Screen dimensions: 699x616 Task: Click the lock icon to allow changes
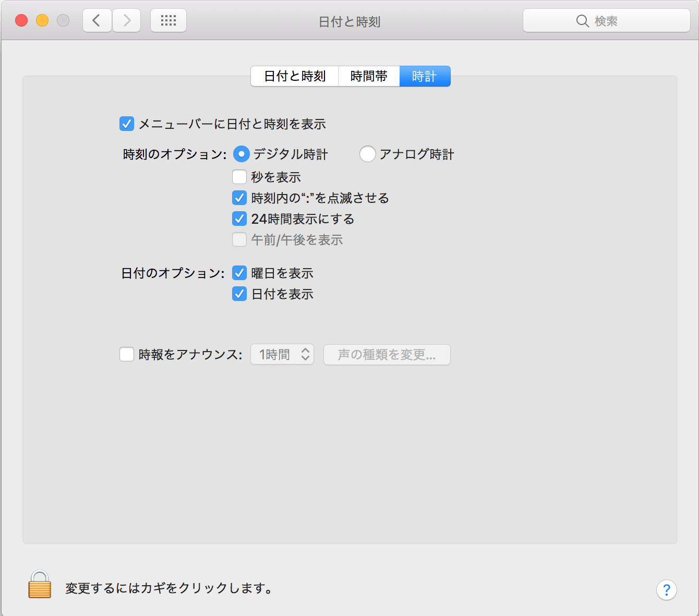[x=39, y=585]
